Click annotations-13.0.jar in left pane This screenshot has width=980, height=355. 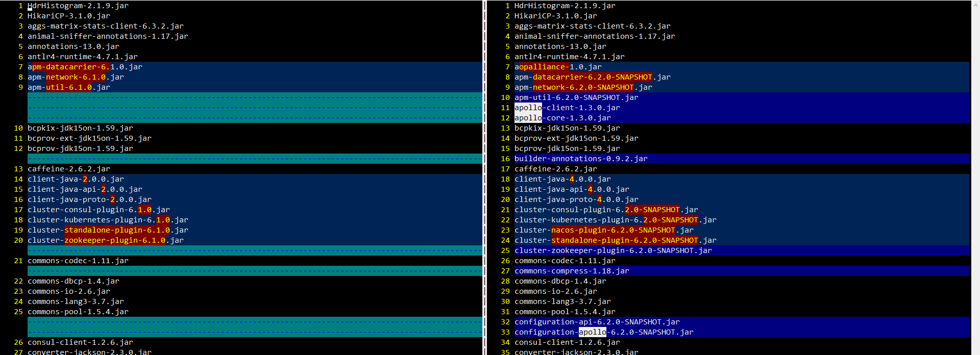(73, 46)
